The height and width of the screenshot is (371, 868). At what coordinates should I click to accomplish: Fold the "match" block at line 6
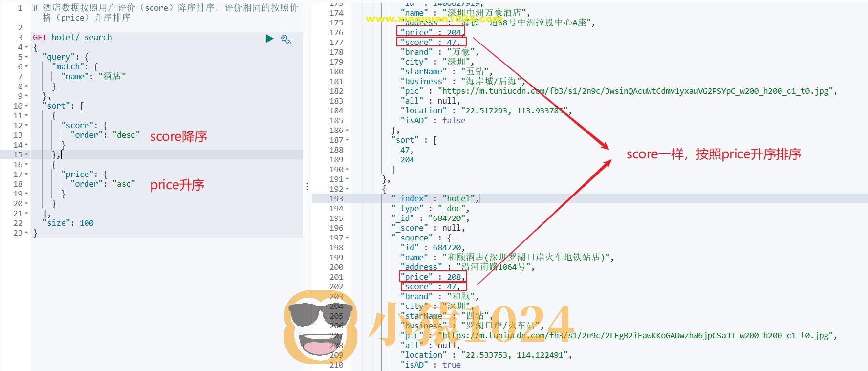coord(26,67)
